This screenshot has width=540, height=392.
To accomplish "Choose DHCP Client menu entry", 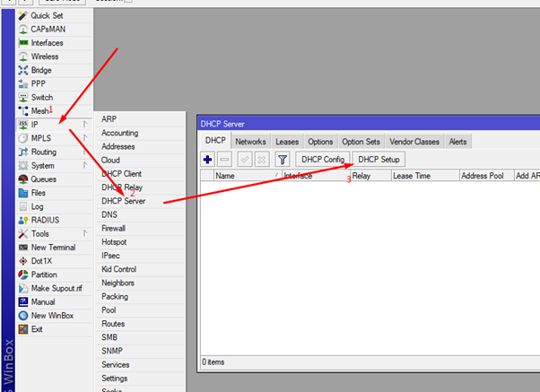I will (140, 174).
